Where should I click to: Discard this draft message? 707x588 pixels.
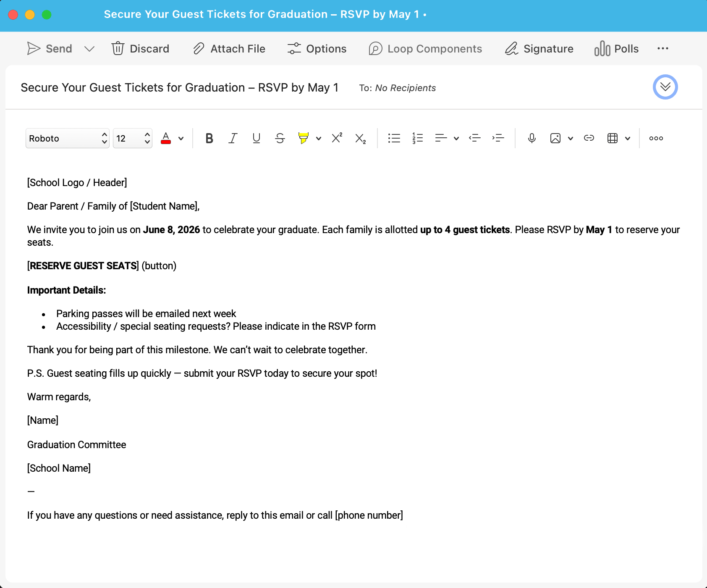(x=140, y=49)
